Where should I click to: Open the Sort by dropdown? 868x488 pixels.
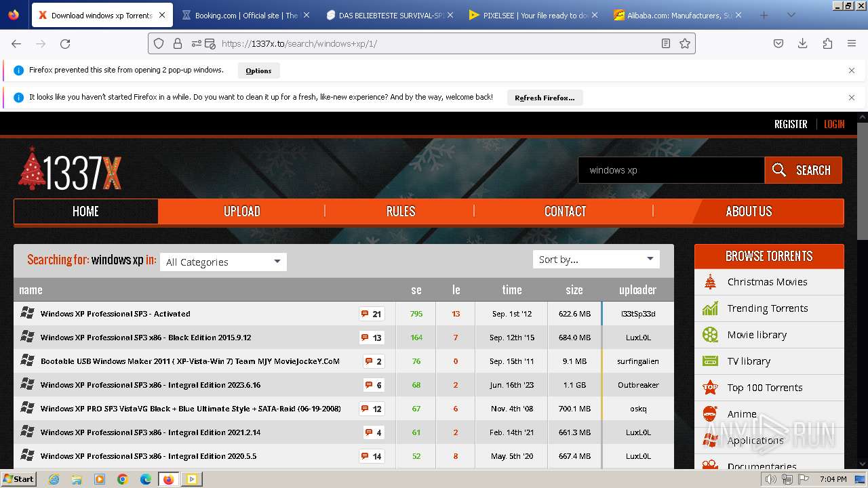(596, 260)
